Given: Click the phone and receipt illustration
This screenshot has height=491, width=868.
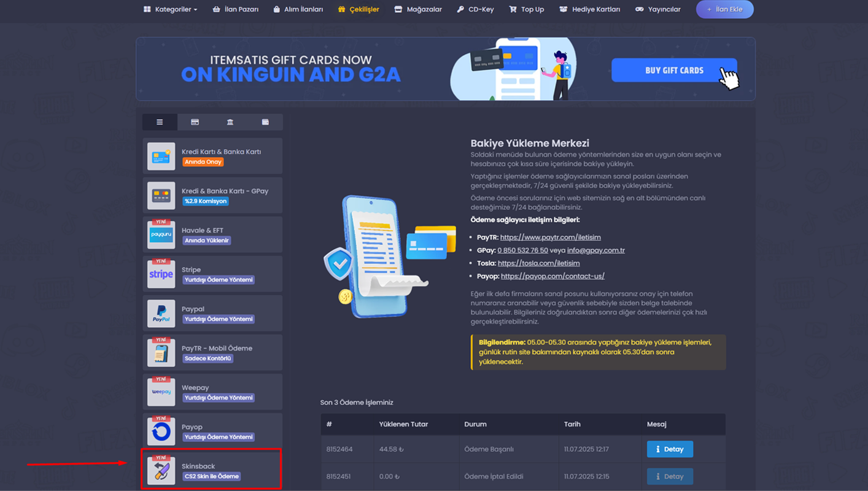Looking at the screenshot, I should pyautogui.click(x=390, y=257).
